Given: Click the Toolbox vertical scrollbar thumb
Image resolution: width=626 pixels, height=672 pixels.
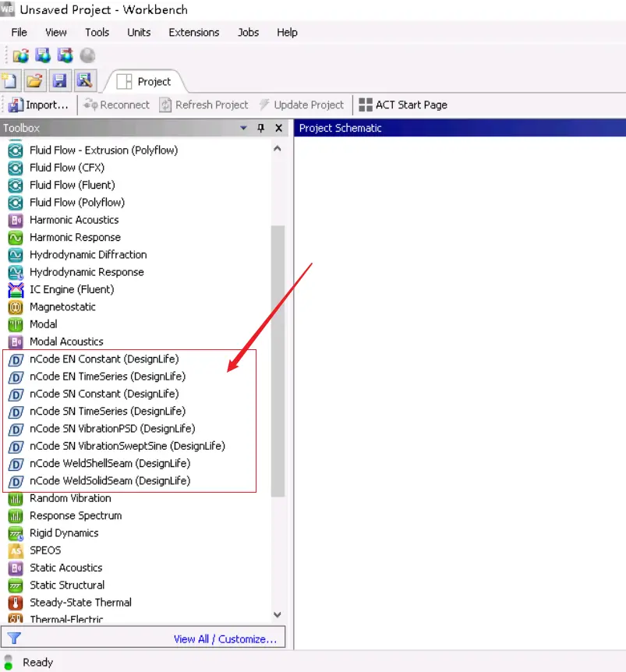Looking at the screenshot, I should click(278, 361).
